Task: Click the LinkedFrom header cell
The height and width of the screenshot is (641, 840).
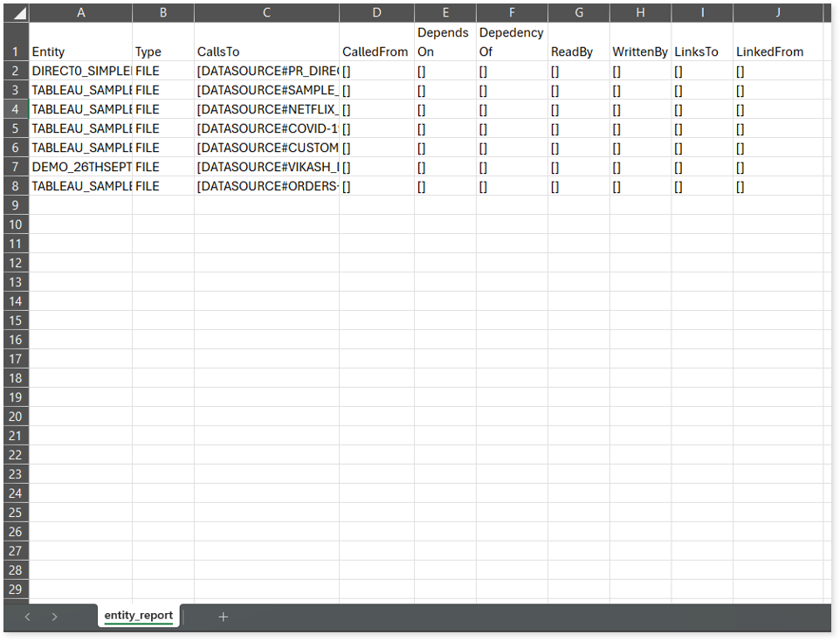Action: (777, 42)
